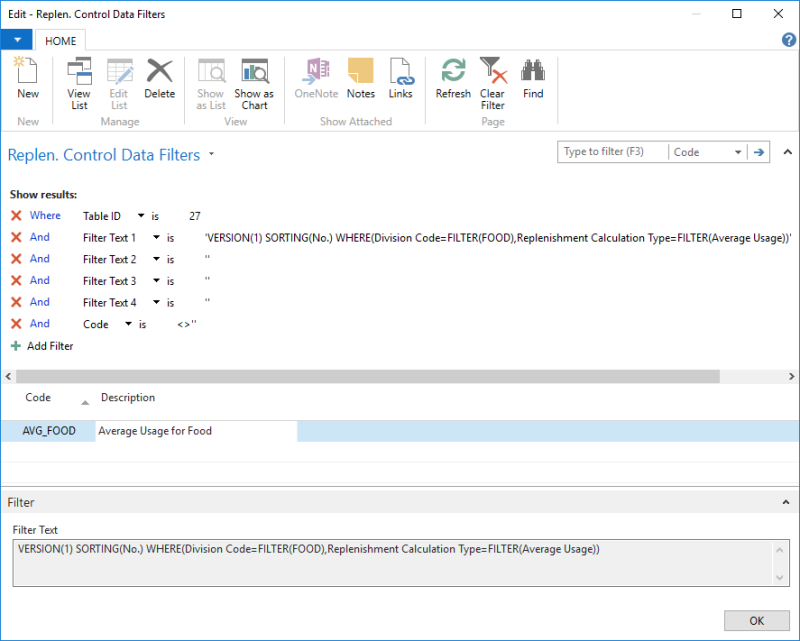Click the horizontal scrollbar right arrow
The image size is (800, 641).
(x=792, y=377)
